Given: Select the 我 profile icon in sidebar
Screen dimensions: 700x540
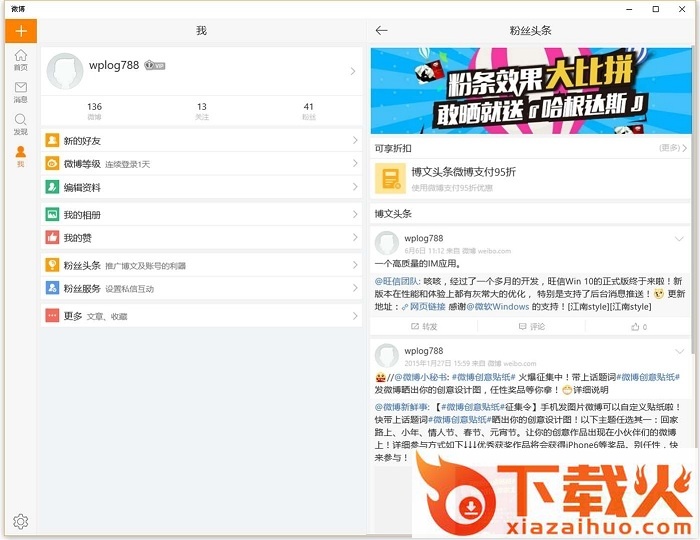Looking at the screenshot, I should coord(21,156).
